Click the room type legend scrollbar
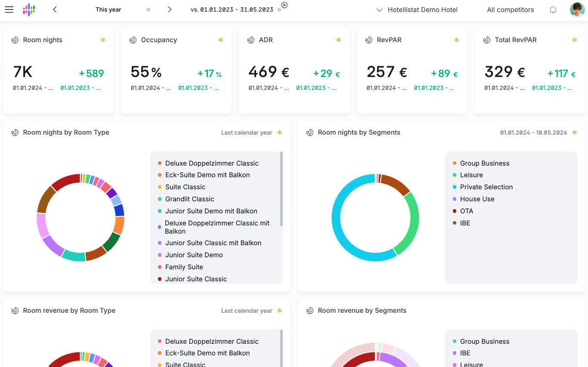The width and height of the screenshot is (588, 367). [x=282, y=188]
